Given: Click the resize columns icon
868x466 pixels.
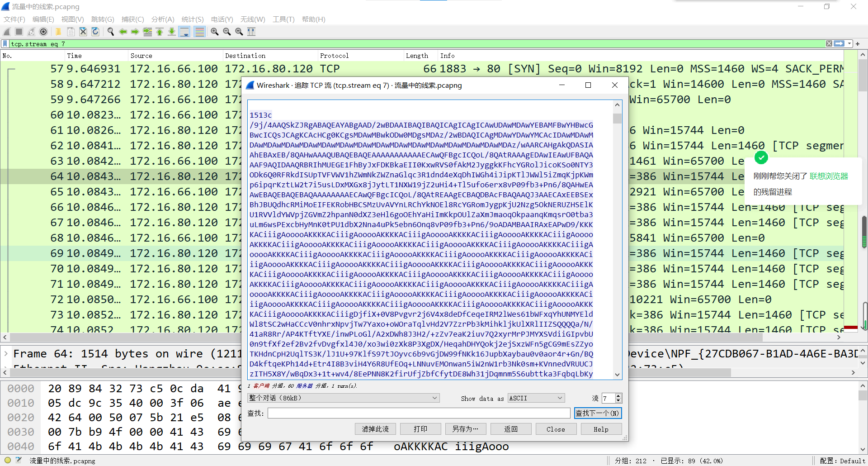Looking at the screenshot, I should click(x=251, y=32).
